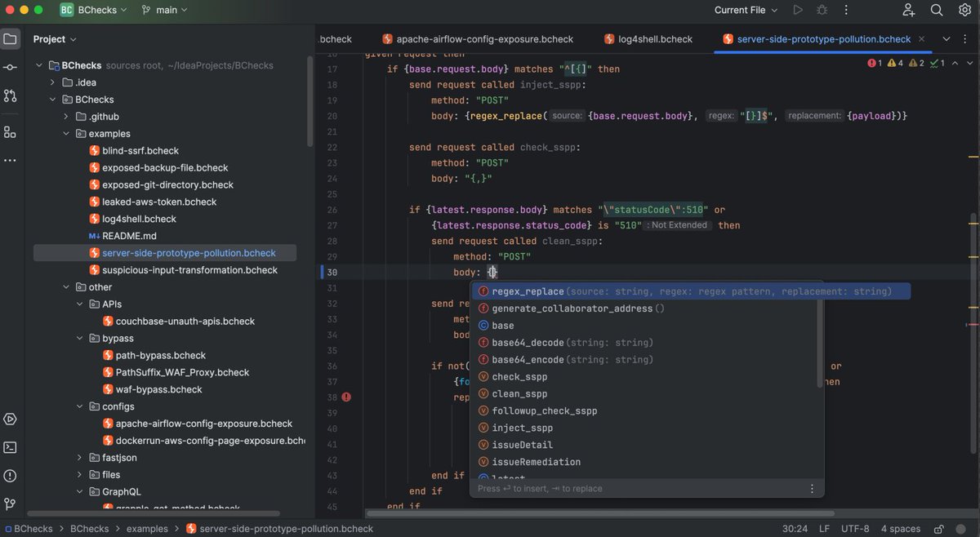Collapse the bypass folder
Image resolution: width=980 pixels, height=537 pixels.
click(80, 339)
